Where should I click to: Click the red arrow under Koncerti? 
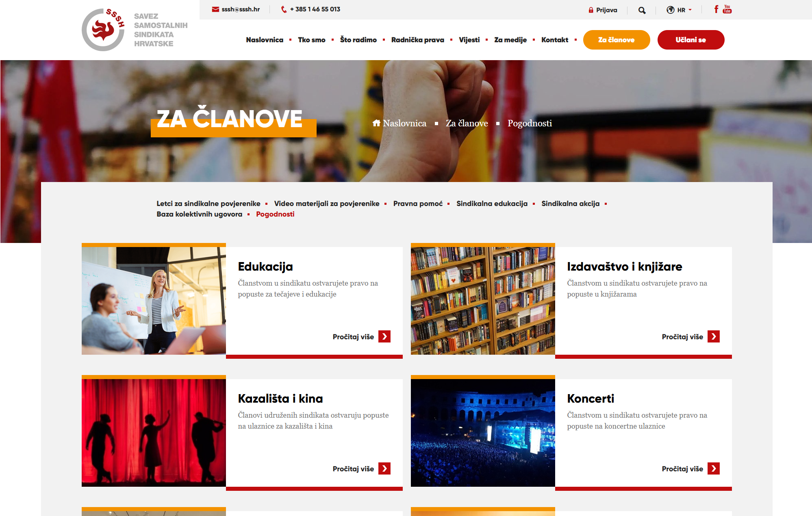tap(714, 468)
